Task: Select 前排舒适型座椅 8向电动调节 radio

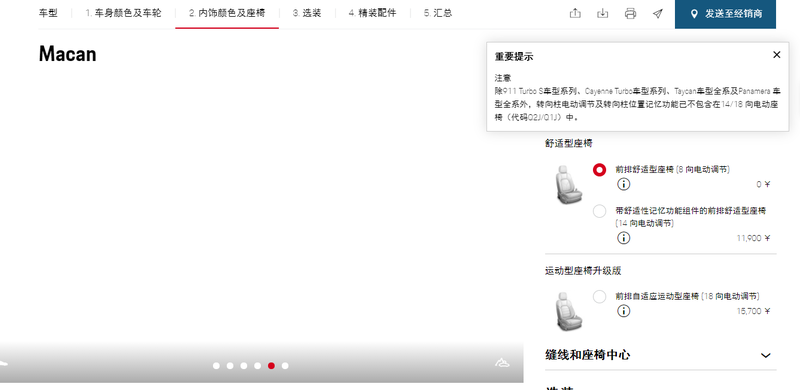Action: (x=599, y=170)
